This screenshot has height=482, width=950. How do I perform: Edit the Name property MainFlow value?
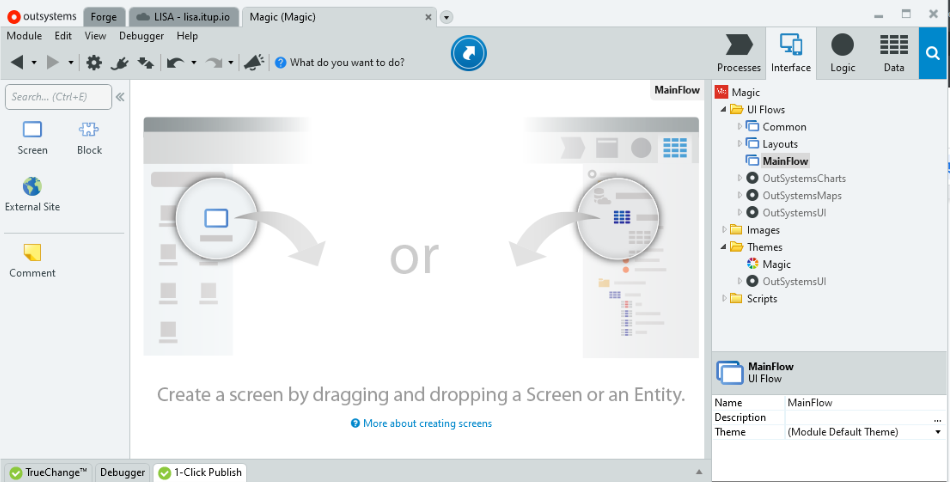pos(865,403)
